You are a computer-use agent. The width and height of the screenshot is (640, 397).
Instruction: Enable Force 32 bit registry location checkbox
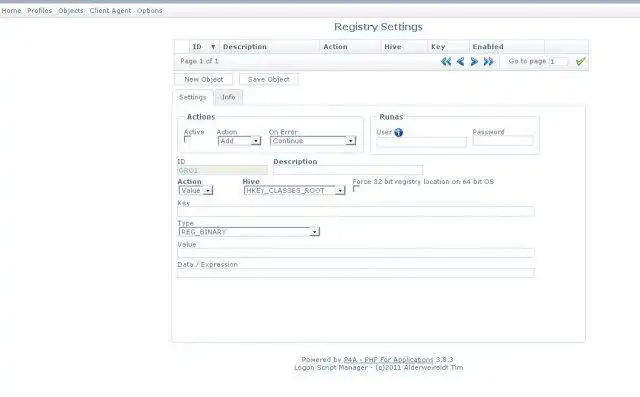point(356,189)
